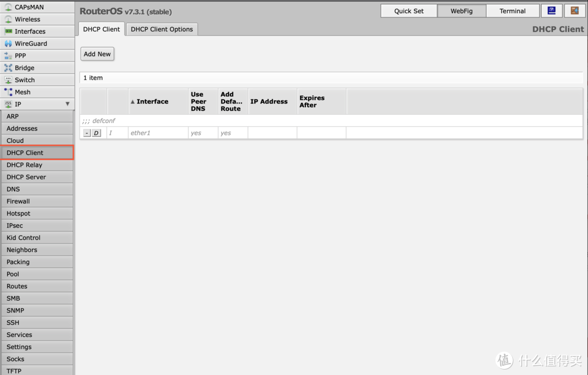Open the ARP submenu item
This screenshot has width=588, height=375.
[37, 116]
